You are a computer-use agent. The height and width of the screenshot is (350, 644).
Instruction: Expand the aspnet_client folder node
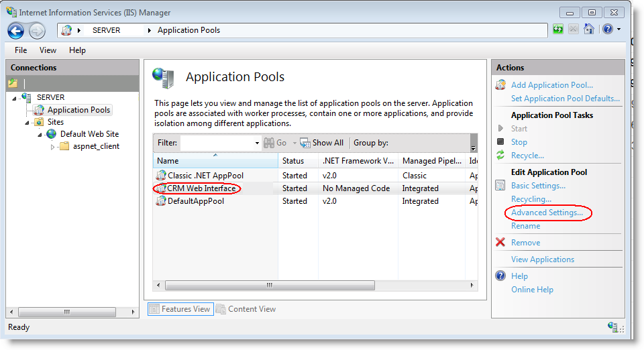click(x=53, y=147)
